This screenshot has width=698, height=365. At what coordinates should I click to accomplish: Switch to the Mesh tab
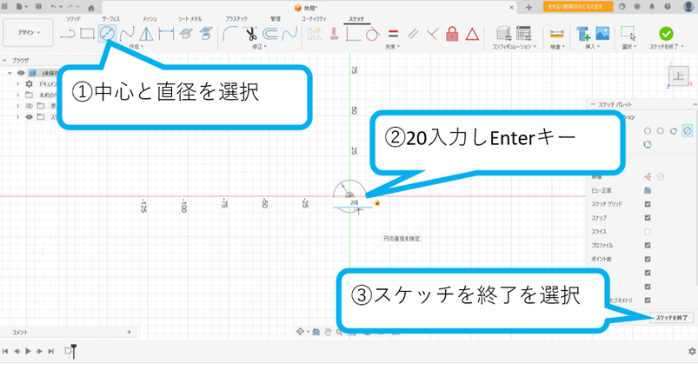click(x=149, y=19)
